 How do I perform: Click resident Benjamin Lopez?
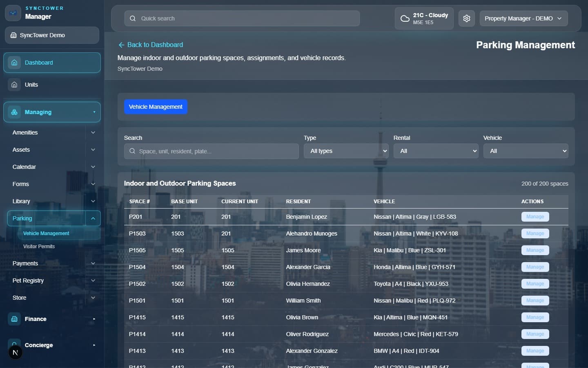pyautogui.click(x=306, y=217)
